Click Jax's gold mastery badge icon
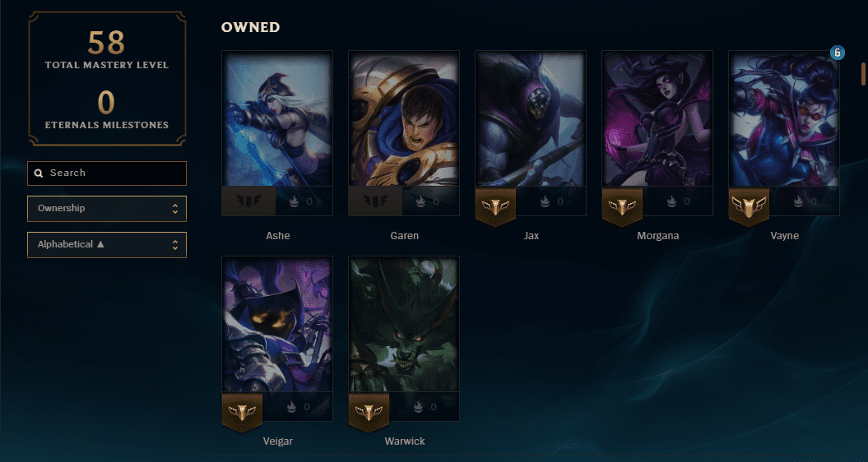The height and width of the screenshot is (462, 868). tap(495, 207)
